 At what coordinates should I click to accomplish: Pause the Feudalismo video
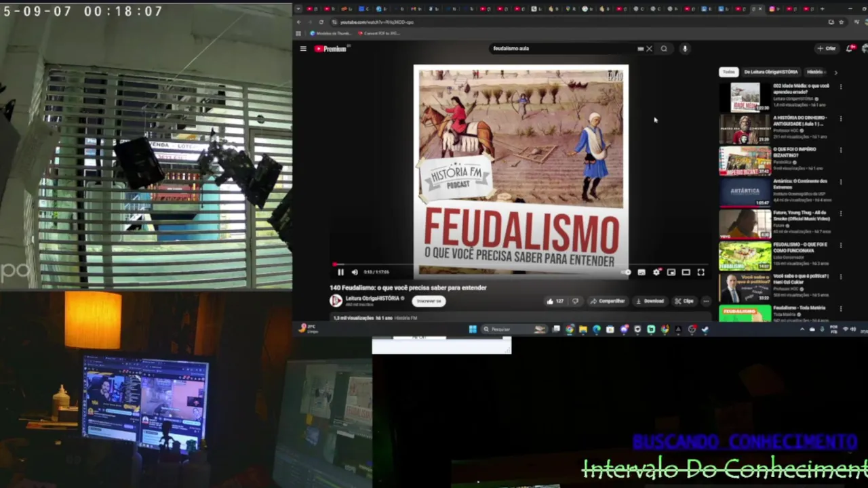click(x=340, y=272)
